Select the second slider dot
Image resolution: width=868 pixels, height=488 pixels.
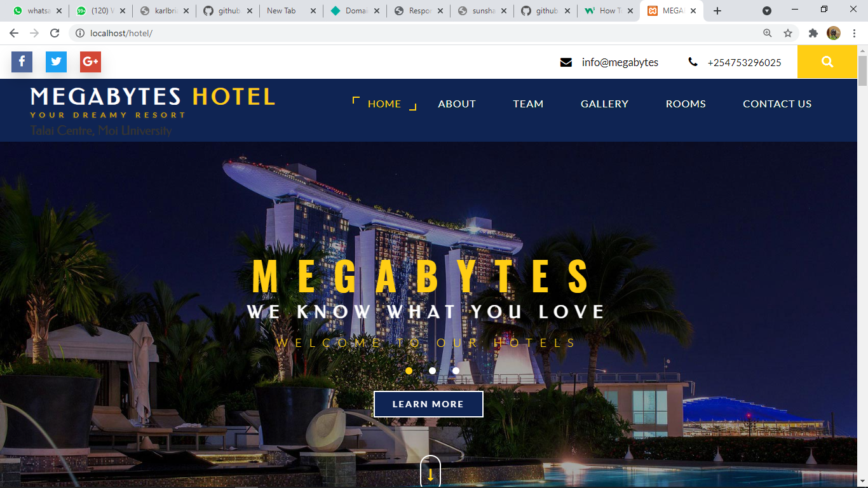[432, 370]
